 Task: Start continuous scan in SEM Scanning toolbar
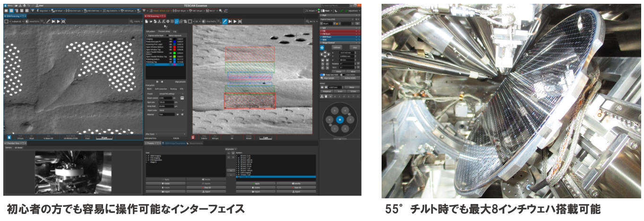(58, 21)
